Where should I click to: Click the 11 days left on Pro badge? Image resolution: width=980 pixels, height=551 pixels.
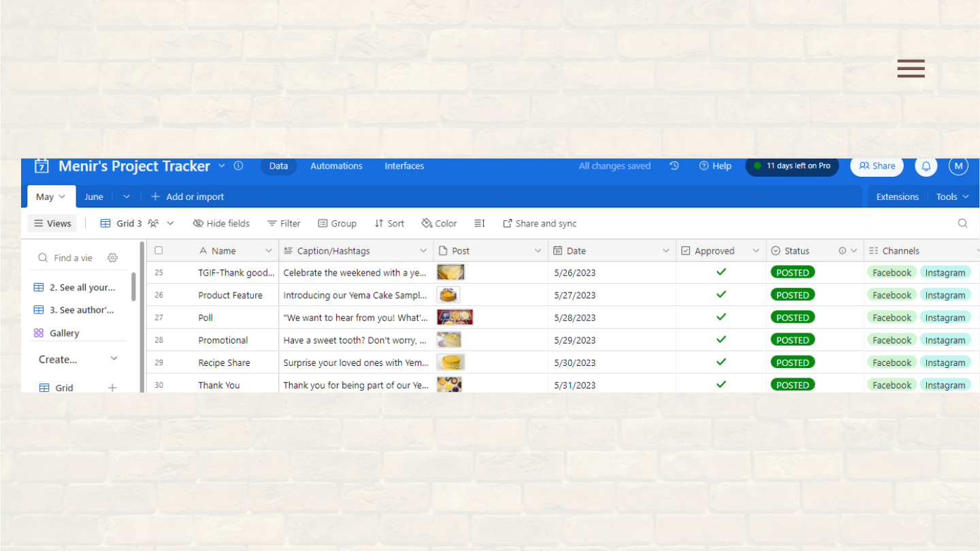[x=792, y=166]
